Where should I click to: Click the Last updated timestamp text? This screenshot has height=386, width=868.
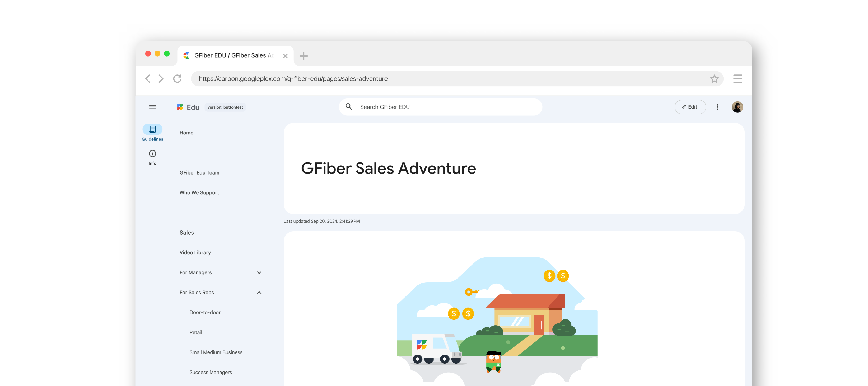pyautogui.click(x=321, y=221)
